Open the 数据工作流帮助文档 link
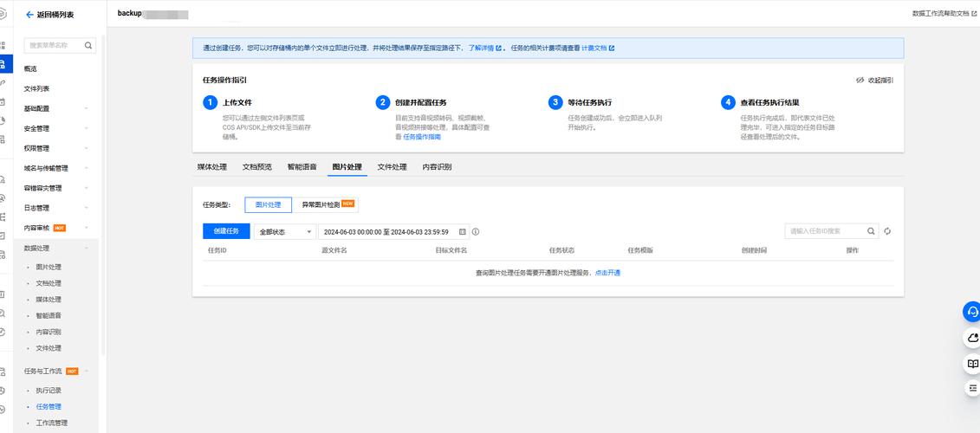Screen dimensions: 980x433 (x=941, y=12)
